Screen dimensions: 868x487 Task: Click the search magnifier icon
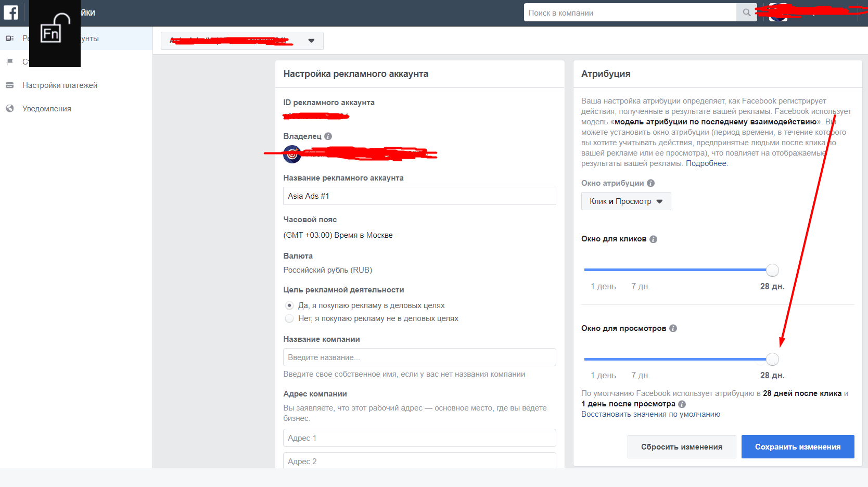coord(746,12)
